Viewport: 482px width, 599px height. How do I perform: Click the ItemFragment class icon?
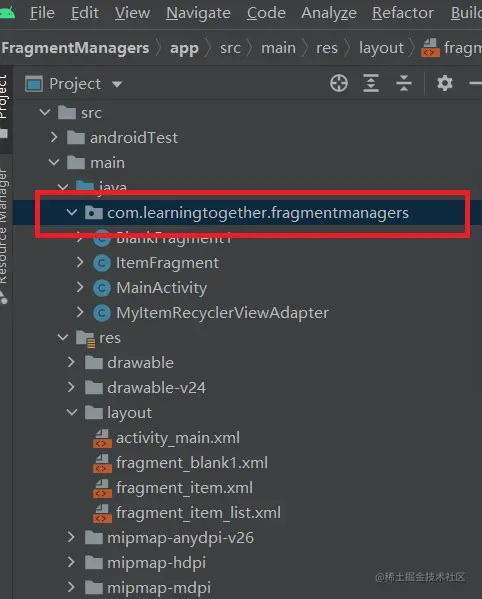point(102,263)
